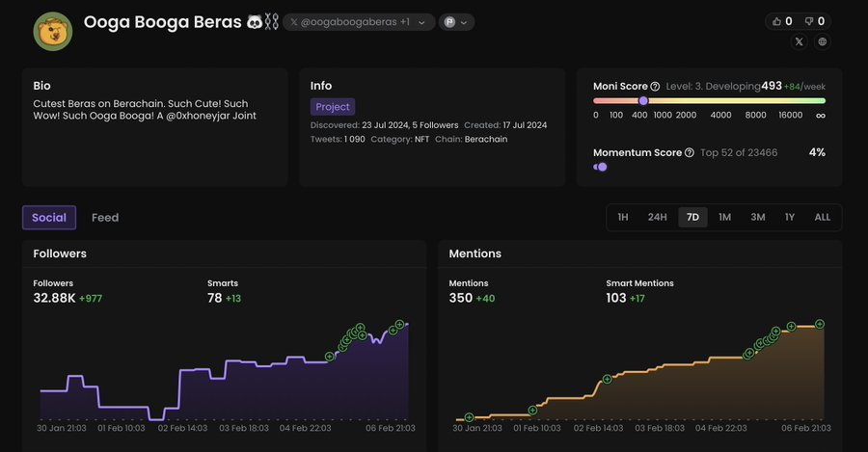Open the website globe icon

pos(822,42)
